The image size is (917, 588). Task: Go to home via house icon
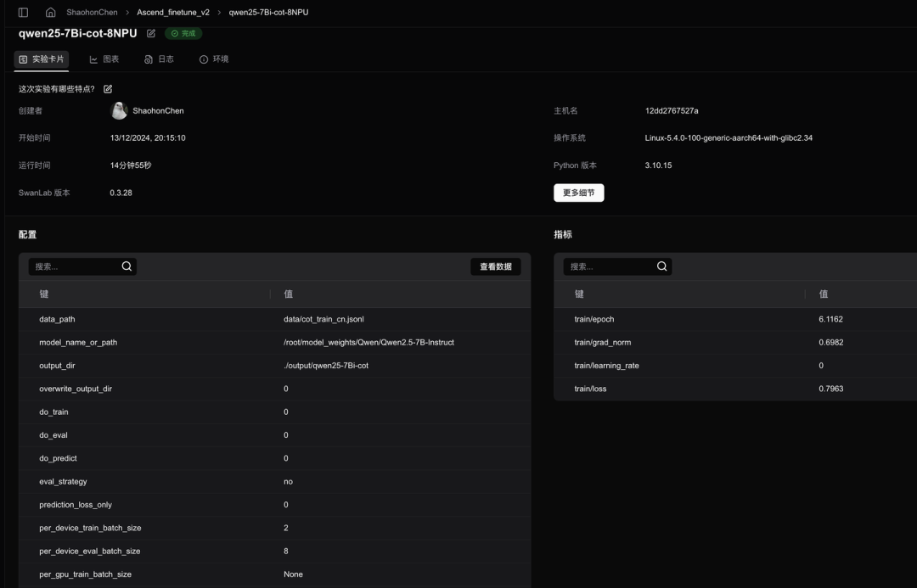pos(50,12)
